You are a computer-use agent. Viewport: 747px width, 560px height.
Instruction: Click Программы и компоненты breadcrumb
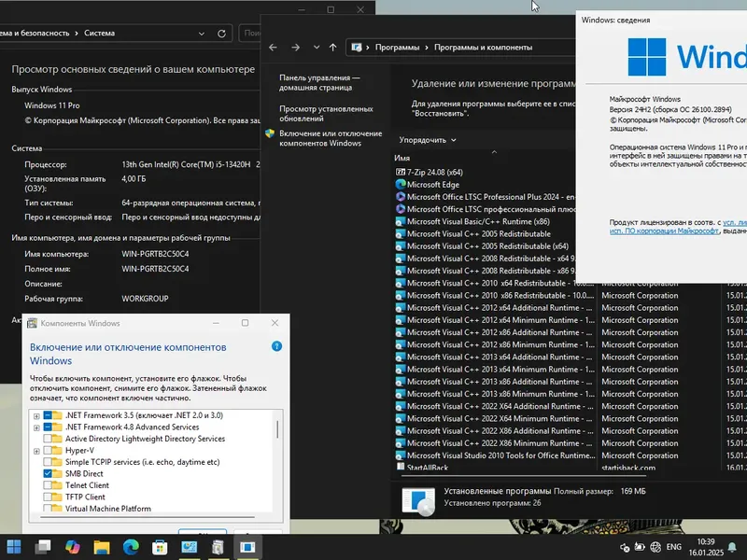coord(483,48)
